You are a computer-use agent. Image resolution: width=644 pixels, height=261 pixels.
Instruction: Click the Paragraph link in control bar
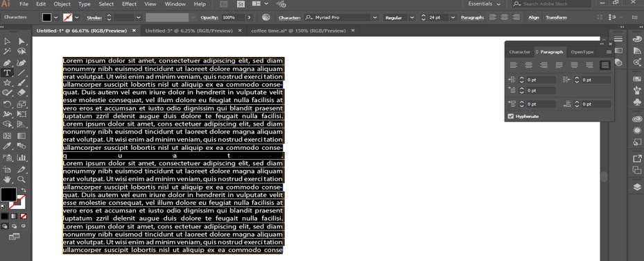coord(472,17)
